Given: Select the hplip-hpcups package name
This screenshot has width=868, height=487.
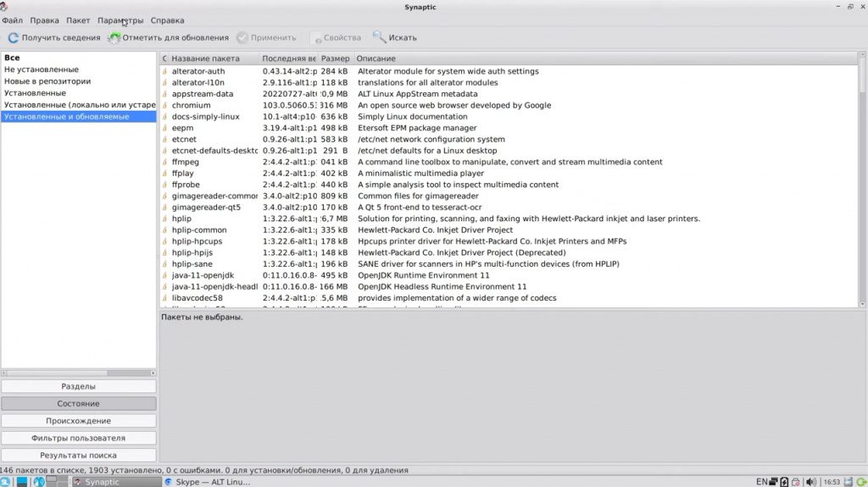Looking at the screenshot, I should pyautogui.click(x=197, y=241).
